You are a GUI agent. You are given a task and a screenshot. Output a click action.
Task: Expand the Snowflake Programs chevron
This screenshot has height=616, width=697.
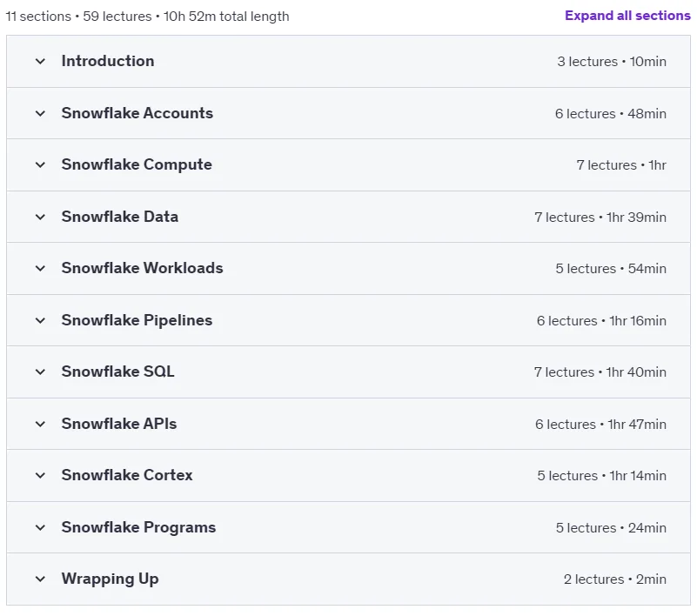click(40, 527)
